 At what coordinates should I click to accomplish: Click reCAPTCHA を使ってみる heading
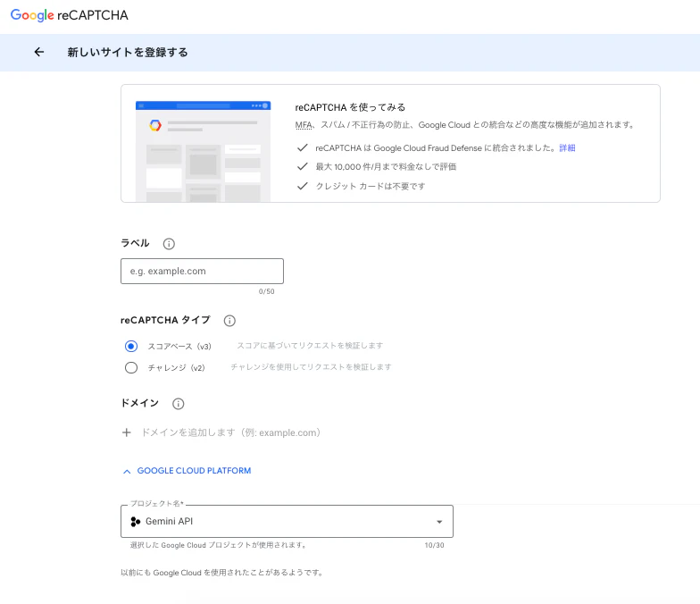pos(350,107)
